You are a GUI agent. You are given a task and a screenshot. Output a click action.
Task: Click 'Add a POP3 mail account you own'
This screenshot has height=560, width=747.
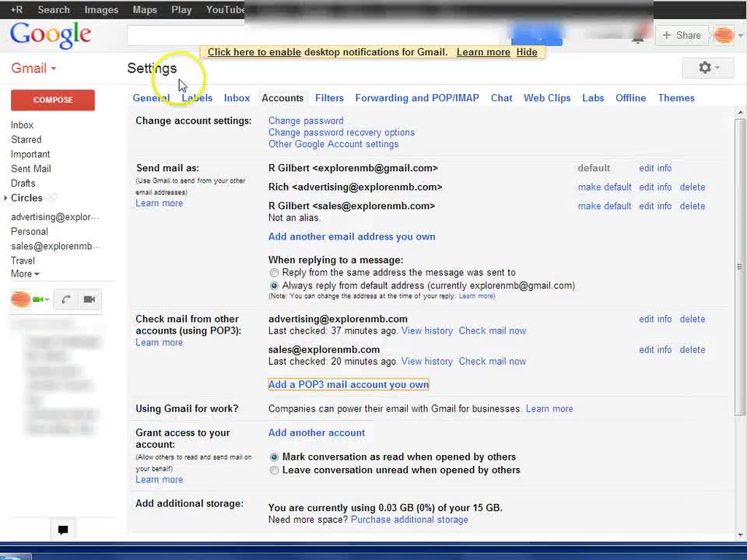[349, 384]
